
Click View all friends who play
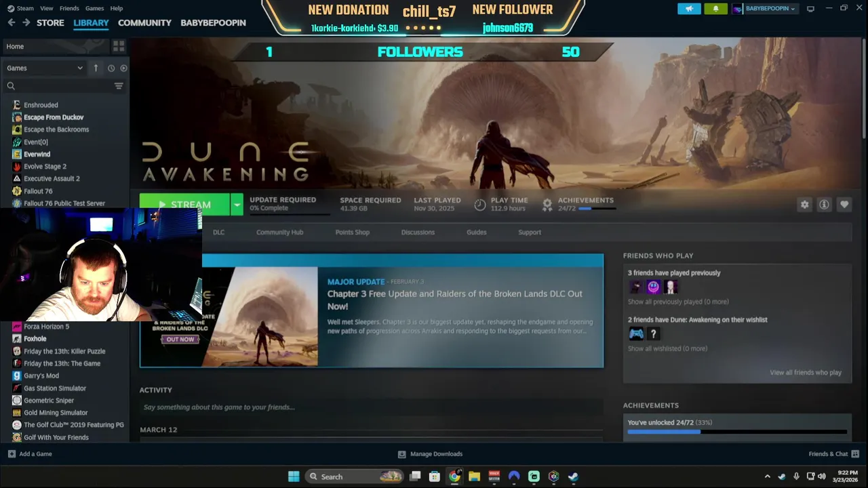point(806,372)
